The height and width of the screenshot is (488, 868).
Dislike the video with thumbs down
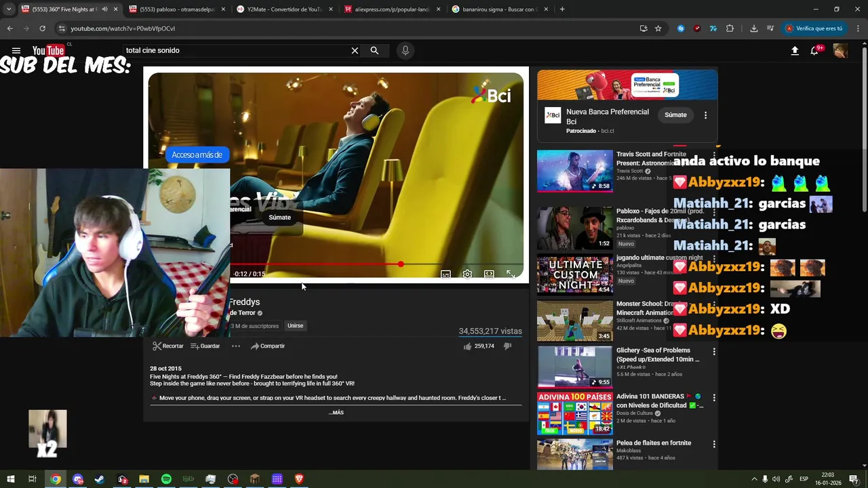pos(507,346)
